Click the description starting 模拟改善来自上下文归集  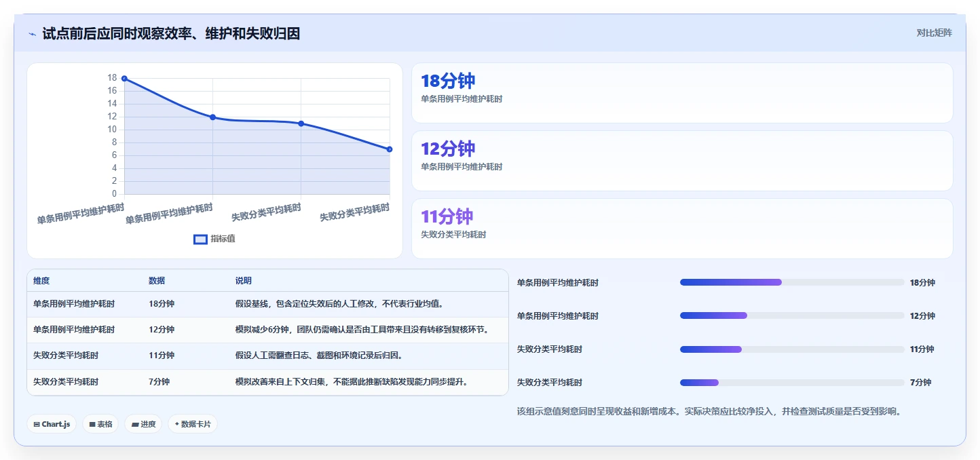(x=352, y=382)
